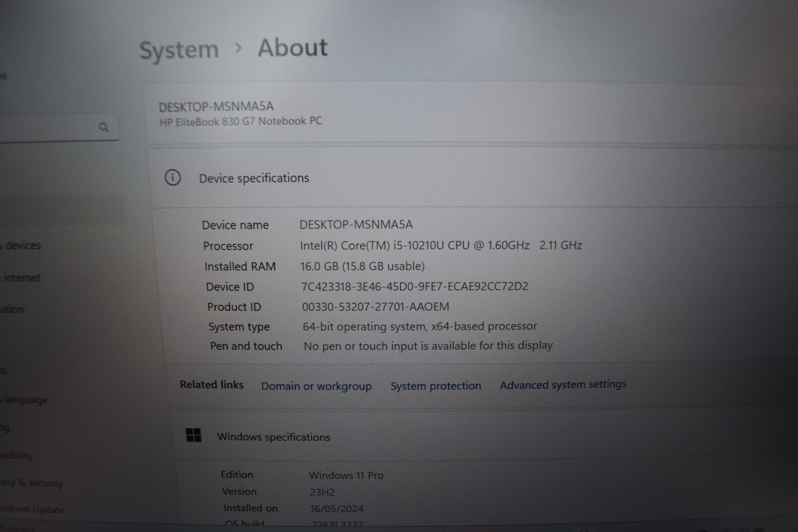The width and height of the screenshot is (798, 532).
Task: Open Advanced system settings link
Action: pyautogui.click(x=563, y=385)
